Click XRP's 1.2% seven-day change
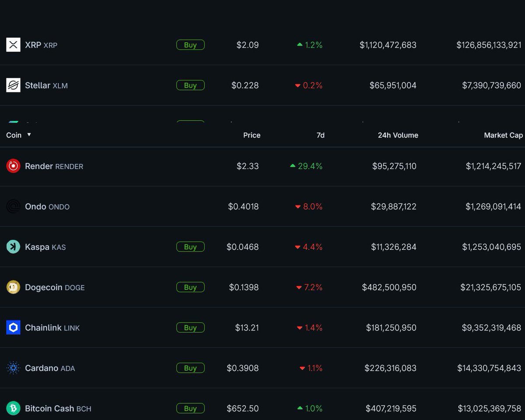The height and width of the screenshot is (420, 525). pyautogui.click(x=310, y=45)
